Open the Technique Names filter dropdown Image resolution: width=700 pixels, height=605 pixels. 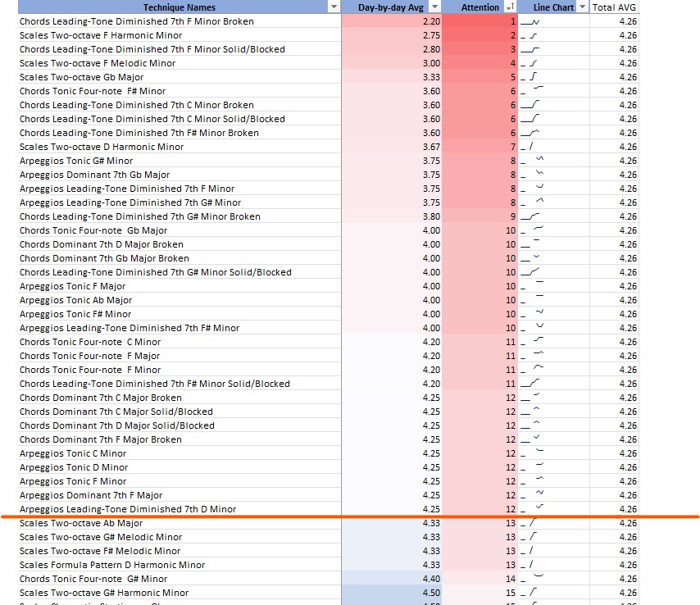pos(333,7)
